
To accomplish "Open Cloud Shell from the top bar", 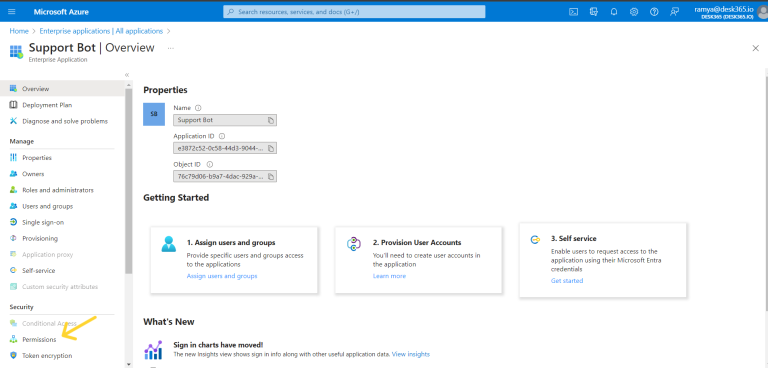I will click(573, 12).
